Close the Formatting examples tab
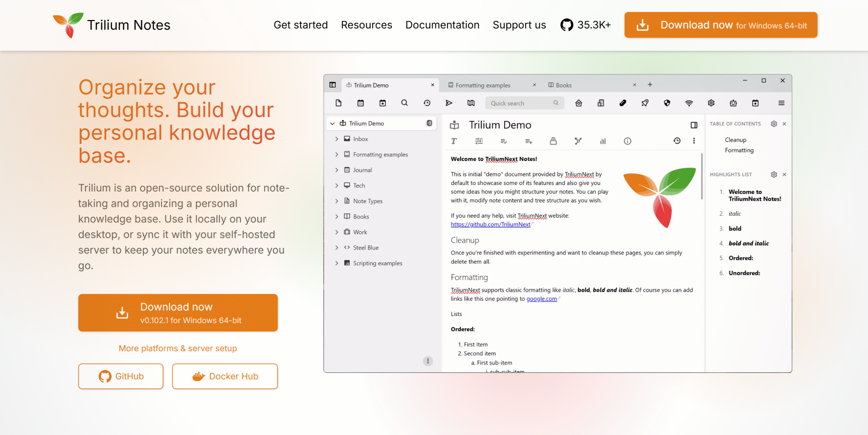Image resolution: width=868 pixels, height=435 pixels. click(534, 85)
